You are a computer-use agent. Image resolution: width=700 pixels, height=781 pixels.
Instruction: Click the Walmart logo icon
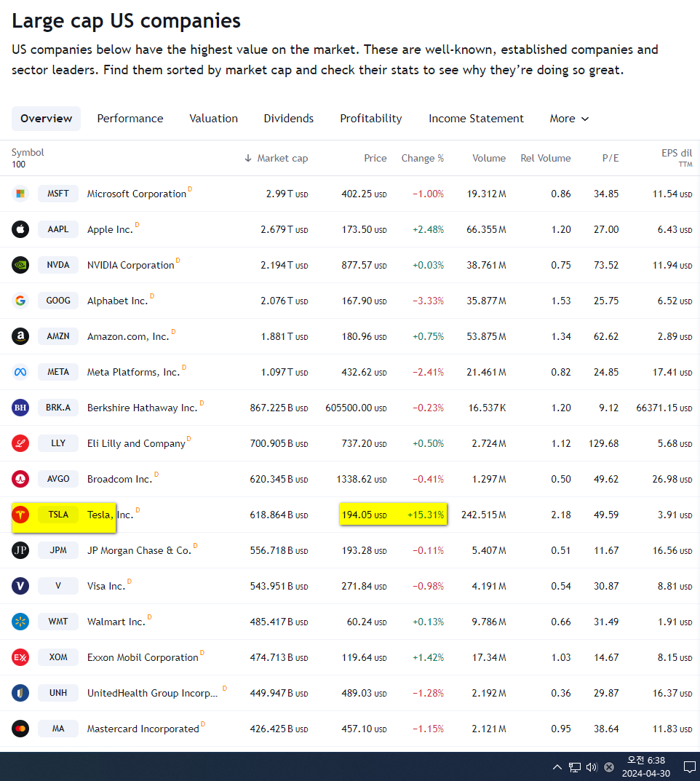coord(20,622)
